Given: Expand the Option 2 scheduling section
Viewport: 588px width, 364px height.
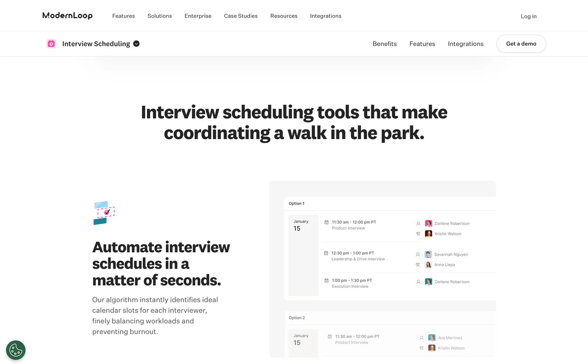Looking at the screenshot, I should 297,317.
